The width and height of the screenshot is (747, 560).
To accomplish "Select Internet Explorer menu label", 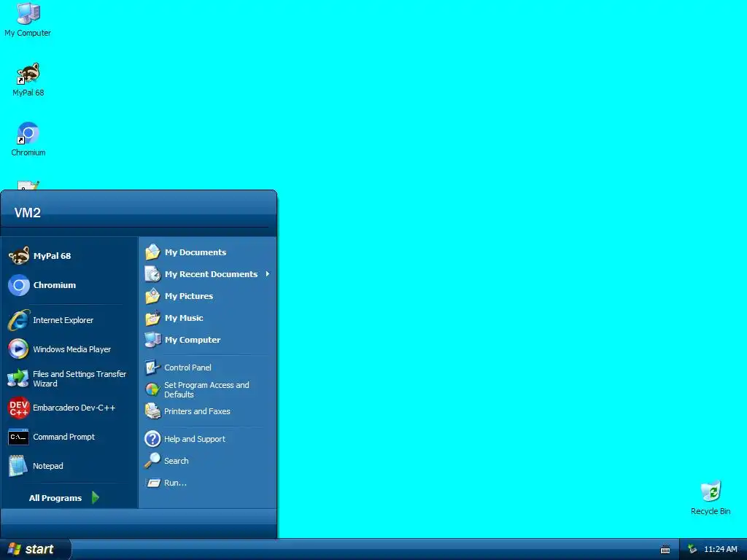I will [63, 320].
